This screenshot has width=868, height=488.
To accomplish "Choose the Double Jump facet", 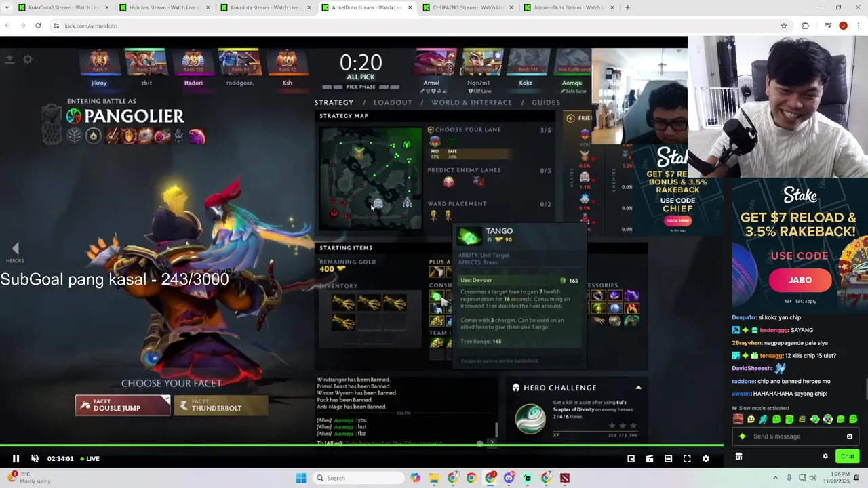I will [122, 405].
